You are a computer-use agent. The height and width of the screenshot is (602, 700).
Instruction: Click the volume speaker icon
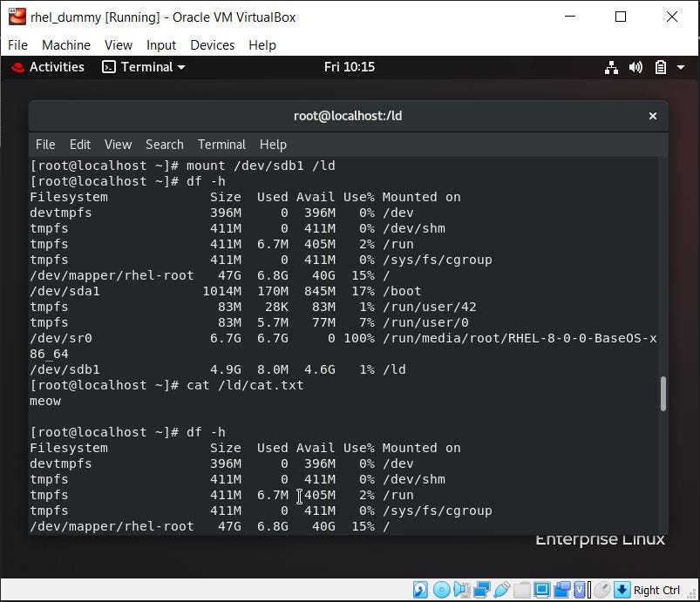(635, 67)
